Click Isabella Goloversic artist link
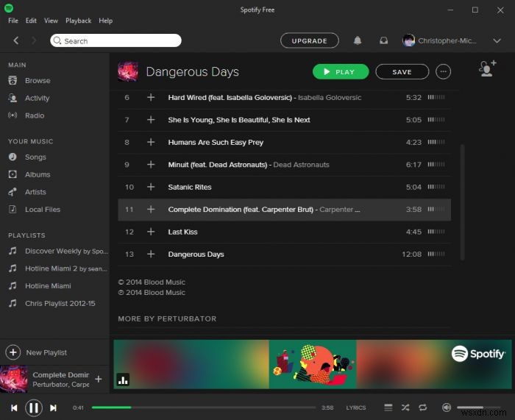Screen dimensions: 515x420 tap(330, 98)
